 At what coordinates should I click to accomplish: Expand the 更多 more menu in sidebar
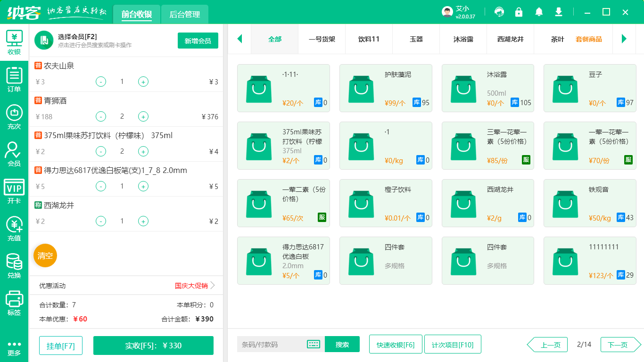pyautogui.click(x=14, y=348)
